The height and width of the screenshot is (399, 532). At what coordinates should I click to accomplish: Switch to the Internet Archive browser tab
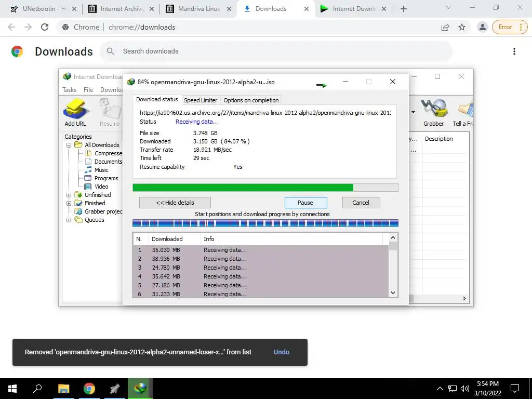pyautogui.click(x=121, y=9)
